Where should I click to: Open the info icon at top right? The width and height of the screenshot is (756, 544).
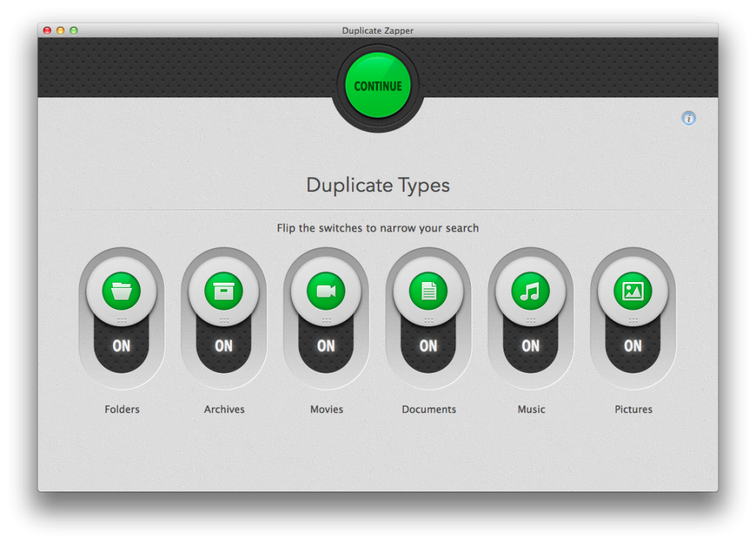pyautogui.click(x=689, y=118)
